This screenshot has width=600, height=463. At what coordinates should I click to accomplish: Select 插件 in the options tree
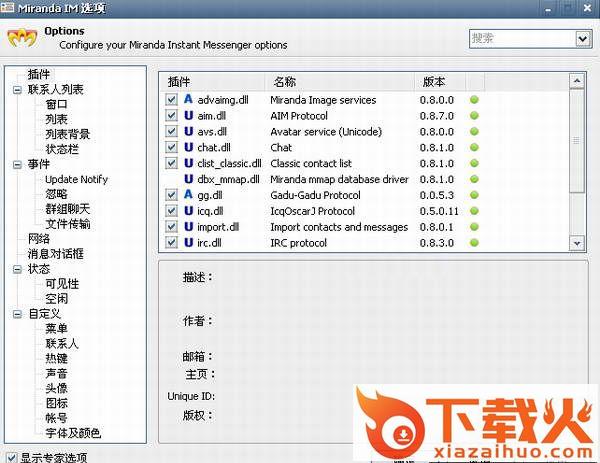(39, 74)
